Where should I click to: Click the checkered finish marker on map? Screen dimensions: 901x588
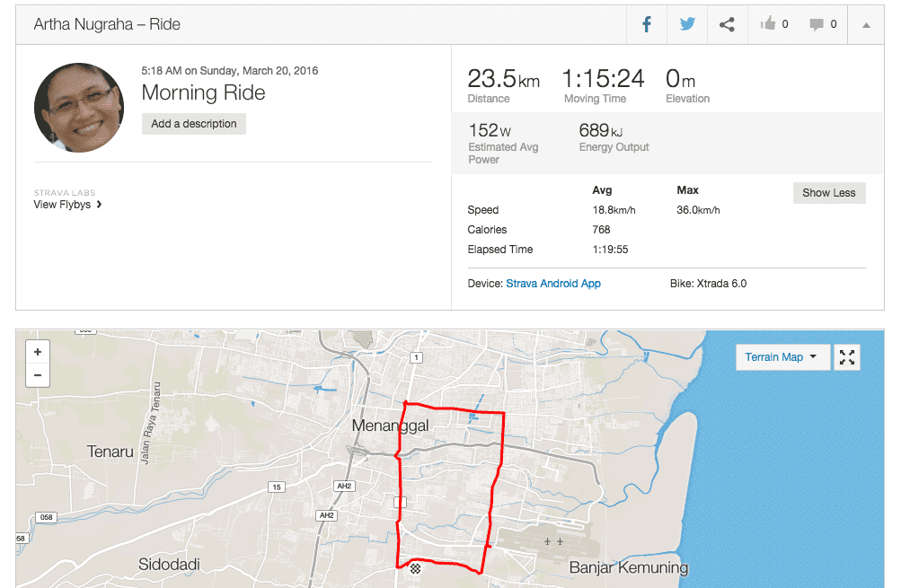coord(415,568)
